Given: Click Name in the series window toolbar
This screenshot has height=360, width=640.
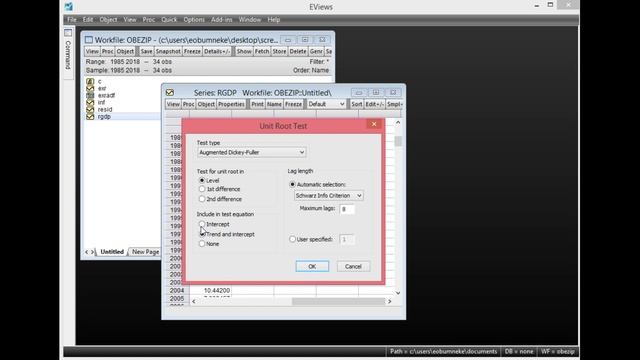Looking at the screenshot, I should pyautogui.click(x=274, y=104).
